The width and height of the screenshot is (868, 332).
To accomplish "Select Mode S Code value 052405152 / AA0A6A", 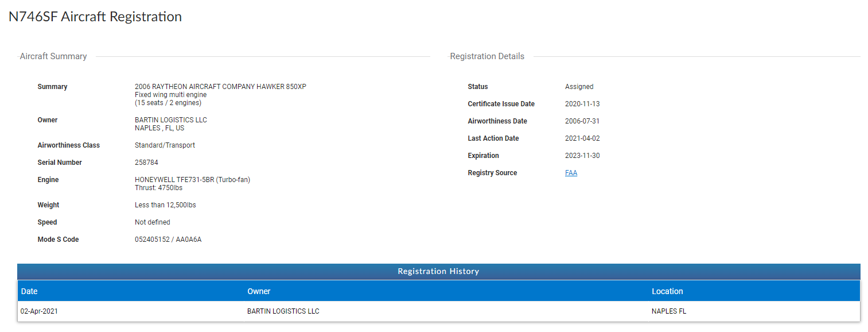I will [x=168, y=240].
